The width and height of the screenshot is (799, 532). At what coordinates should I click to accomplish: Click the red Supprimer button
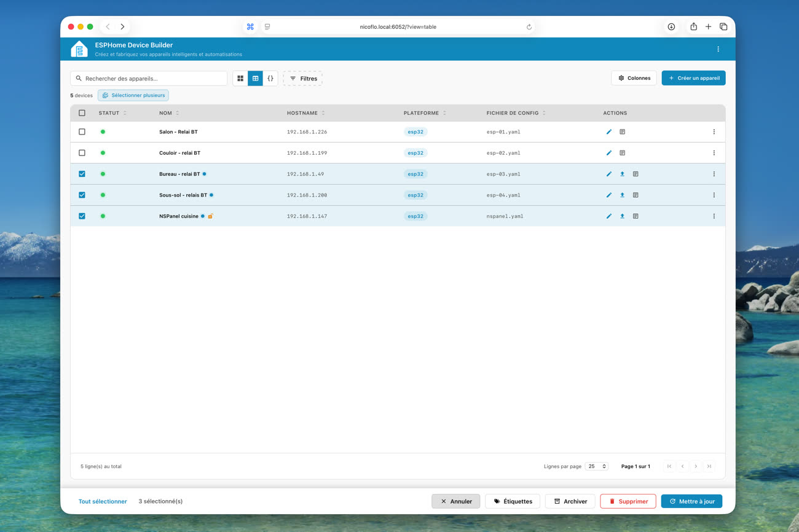click(628, 501)
